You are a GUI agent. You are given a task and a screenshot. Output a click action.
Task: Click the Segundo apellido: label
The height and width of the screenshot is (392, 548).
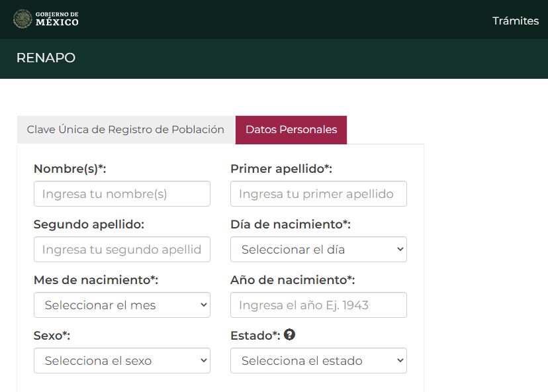tap(89, 224)
